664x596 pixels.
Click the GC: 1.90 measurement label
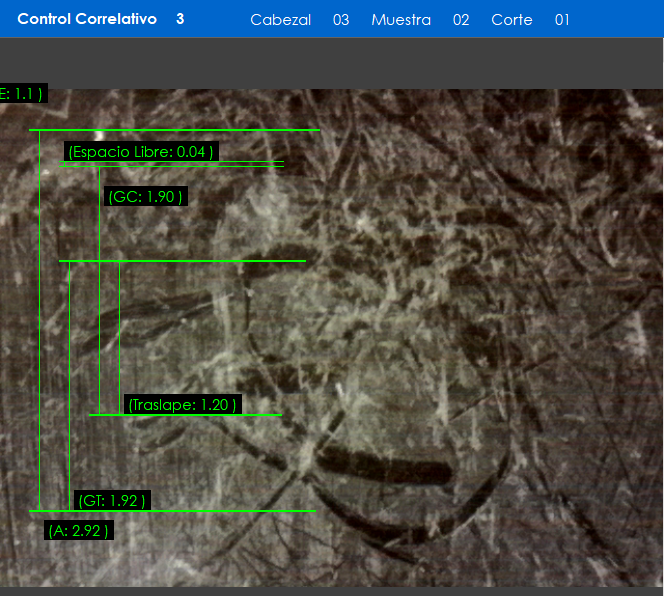click(x=145, y=197)
